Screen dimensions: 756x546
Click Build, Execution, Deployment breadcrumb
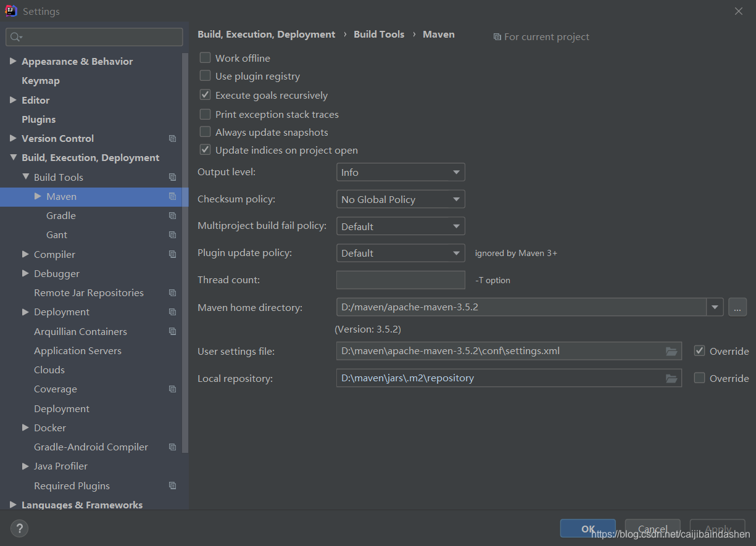pyautogui.click(x=267, y=35)
